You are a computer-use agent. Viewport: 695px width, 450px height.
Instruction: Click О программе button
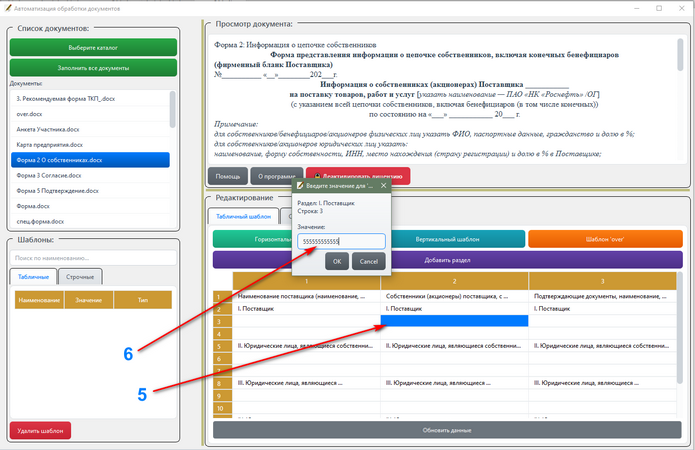coord(277,176)
